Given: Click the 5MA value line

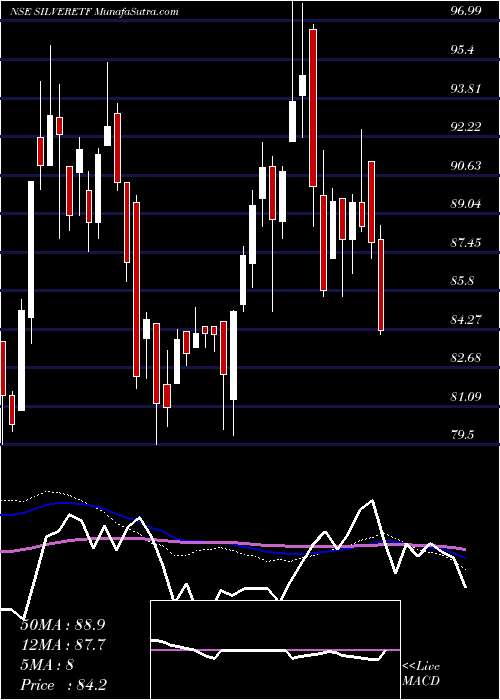Looking at the screenshot, I should pyautogui.click(x=47, y=665).
